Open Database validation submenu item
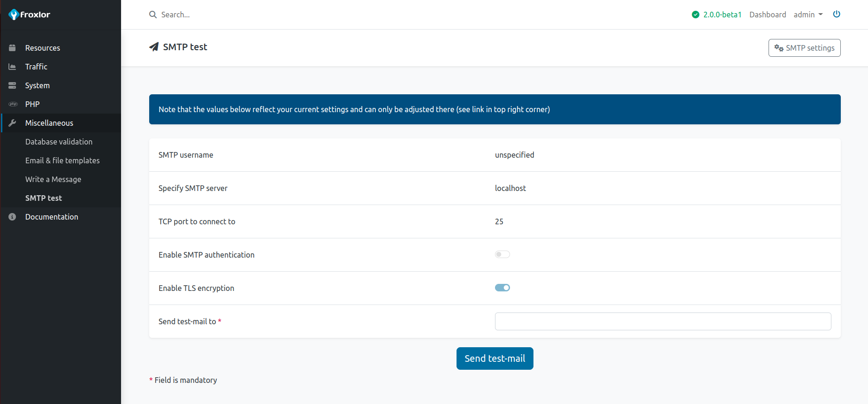 coord(59,142)
